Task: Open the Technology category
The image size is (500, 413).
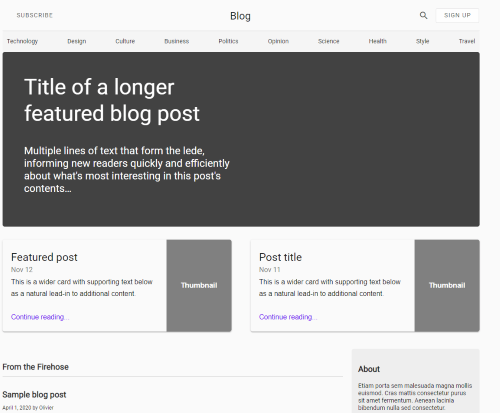Action: pos(22,41)
